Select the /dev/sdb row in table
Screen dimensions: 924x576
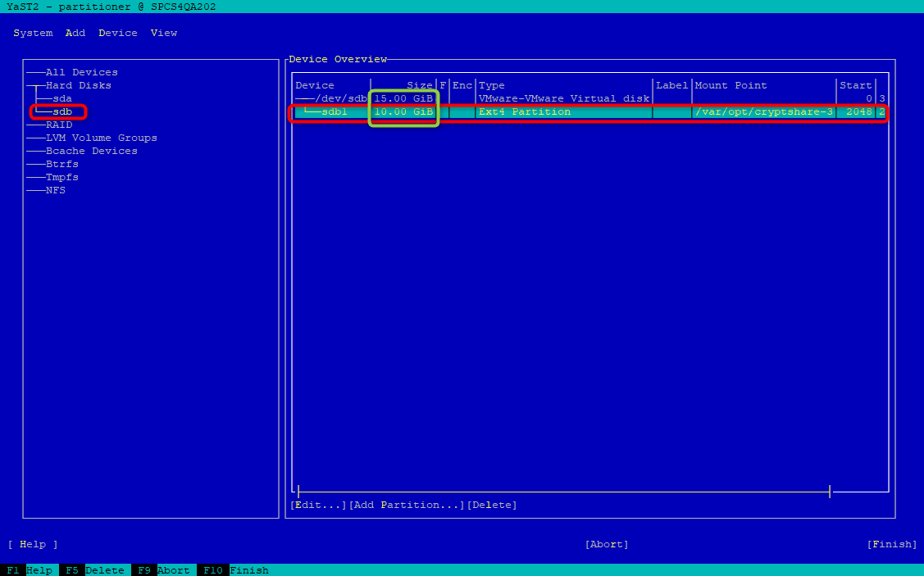pos(589,98)
